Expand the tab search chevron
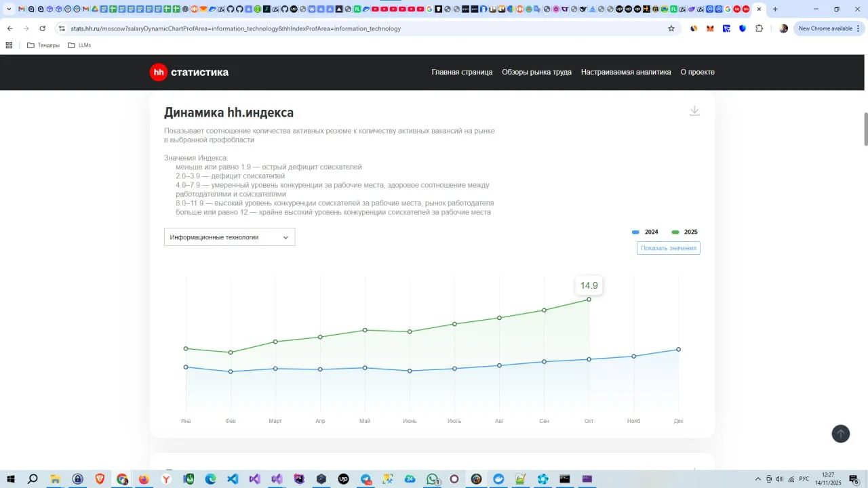This screenshot has width=868, height=488. coord(9,9)
